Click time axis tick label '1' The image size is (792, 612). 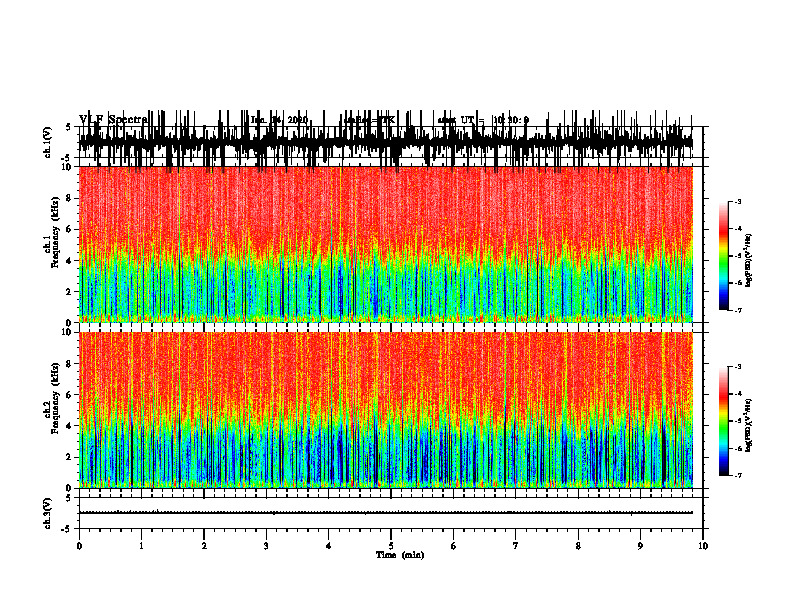tap(142, 546)
